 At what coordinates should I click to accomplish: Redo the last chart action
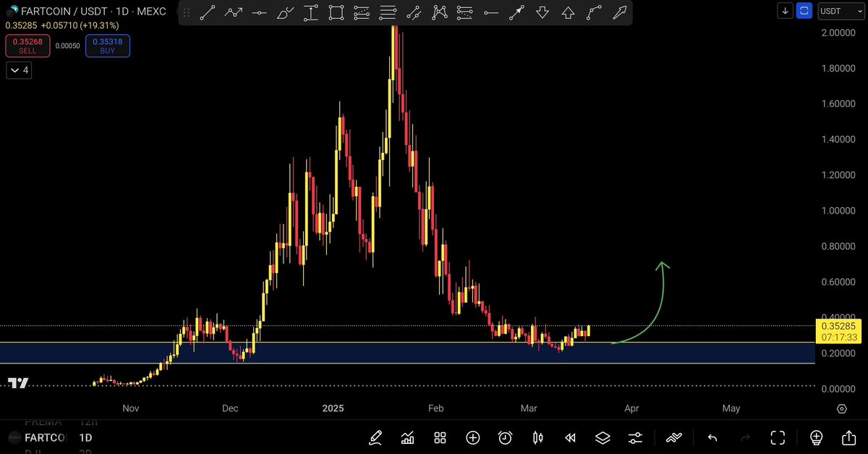coord(745,437)
